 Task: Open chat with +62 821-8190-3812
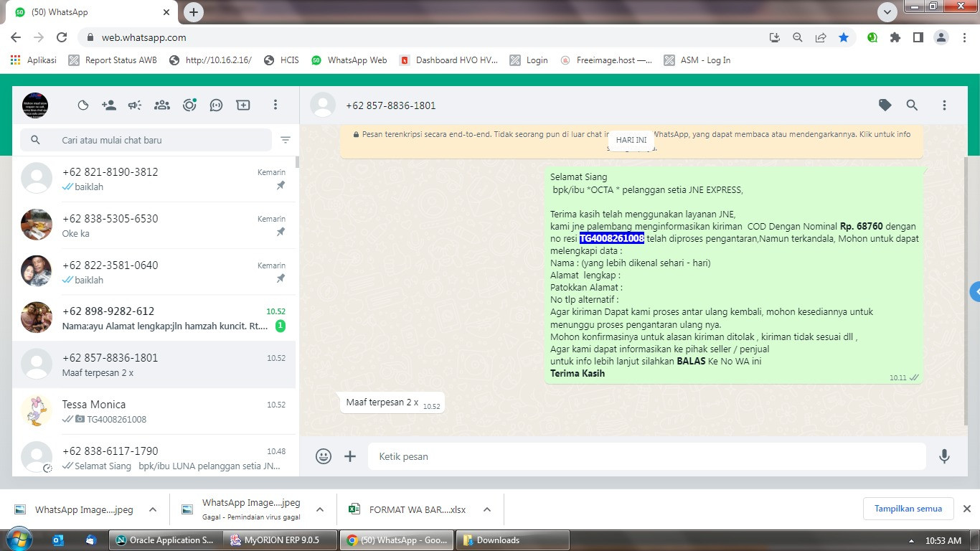(155, 179)
